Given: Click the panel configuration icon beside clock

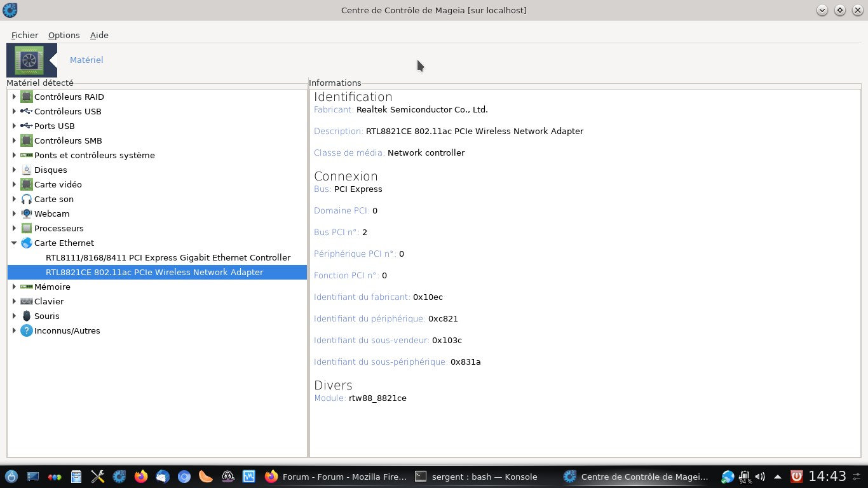Looking at the screenshot, I should (857, 477).
